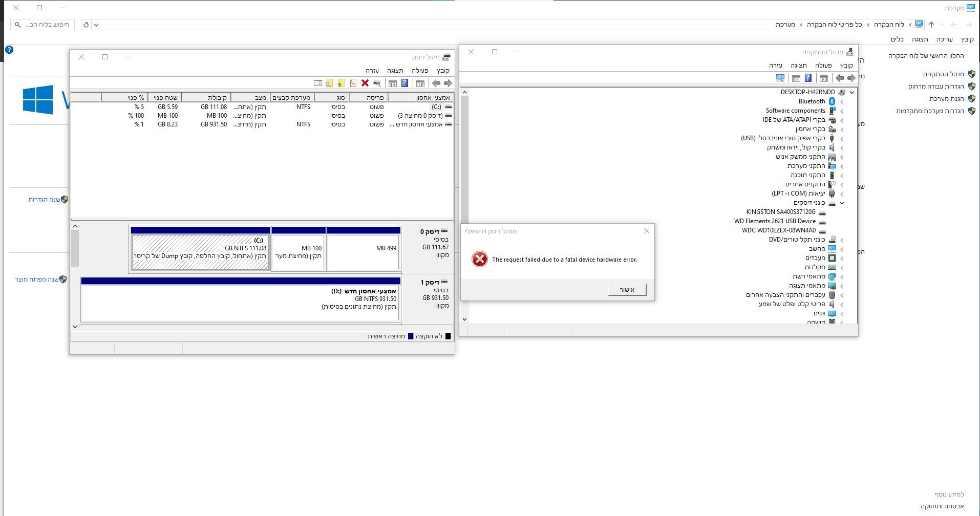Click Scan for hardware changes icon in Device Manager

tap(780, 78)
